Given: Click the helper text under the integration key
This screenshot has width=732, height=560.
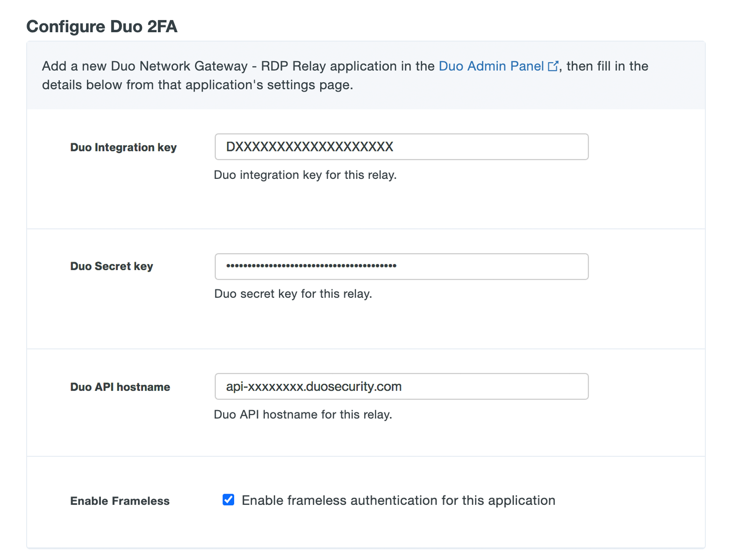Looking at the screenshot, I should (x=305, y=175).
